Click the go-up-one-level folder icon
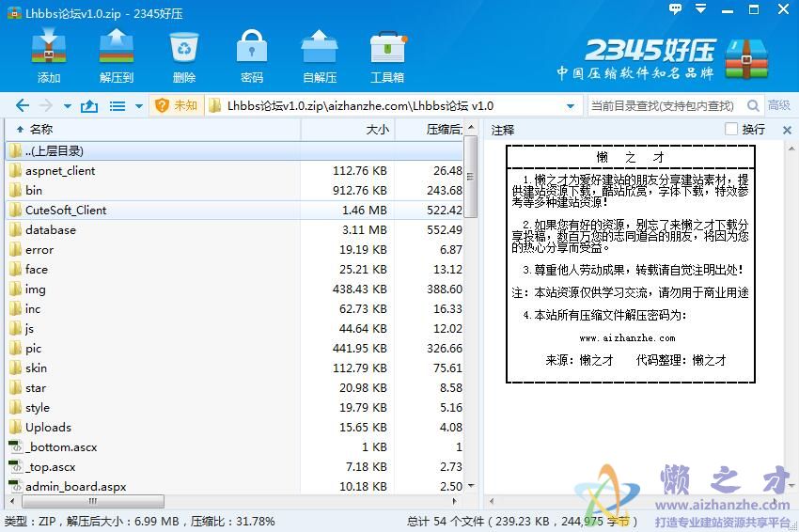799x532 pixels. 89,106
